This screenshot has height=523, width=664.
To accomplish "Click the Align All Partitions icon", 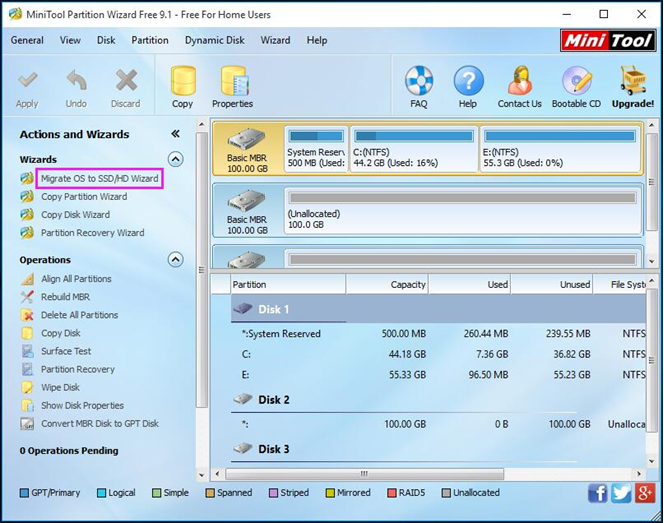I will click(28, 279).
